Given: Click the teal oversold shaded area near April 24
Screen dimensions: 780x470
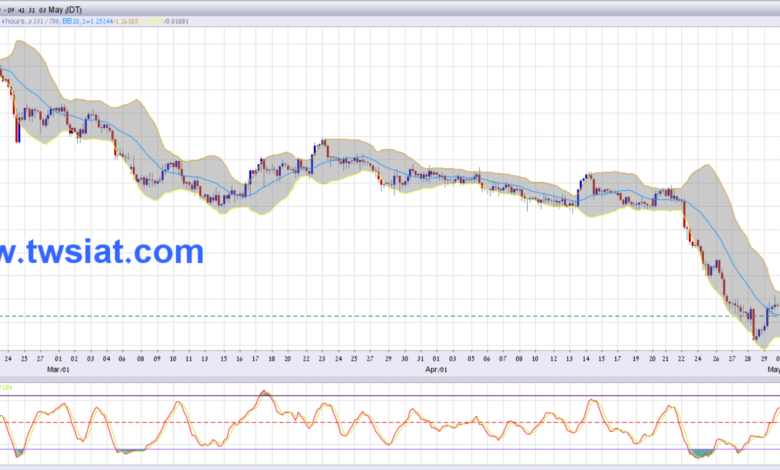Looking at the screenshot, I should (701, 453).
